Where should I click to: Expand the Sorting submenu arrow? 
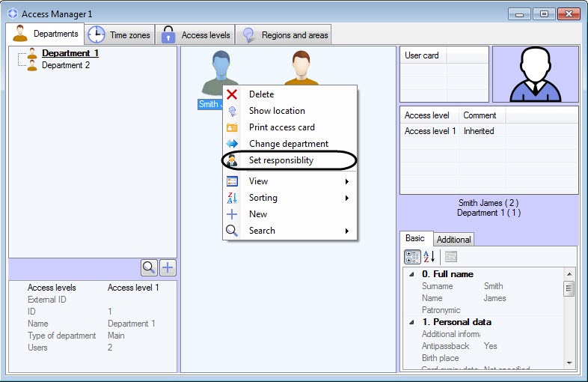pos(347,198)
